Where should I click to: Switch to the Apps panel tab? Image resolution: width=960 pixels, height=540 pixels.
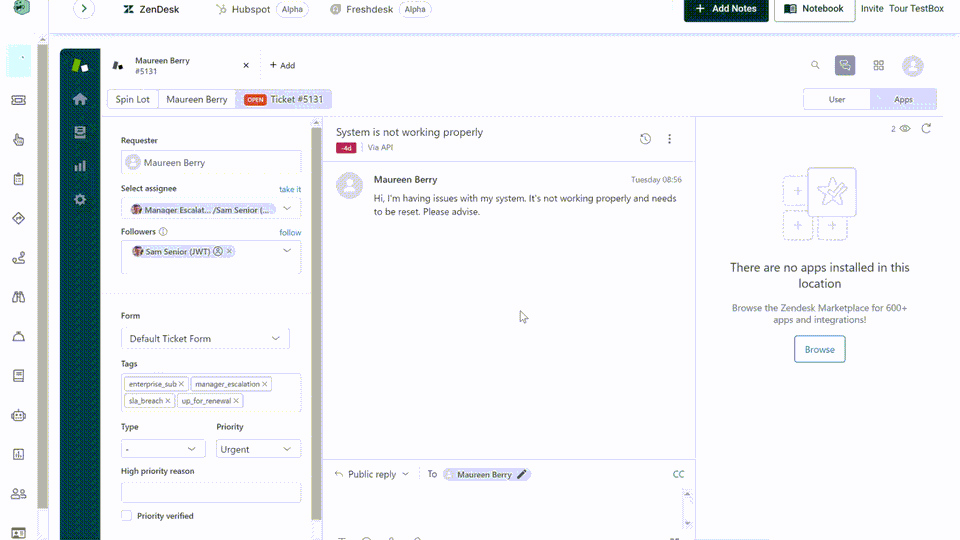pos(903,99)
